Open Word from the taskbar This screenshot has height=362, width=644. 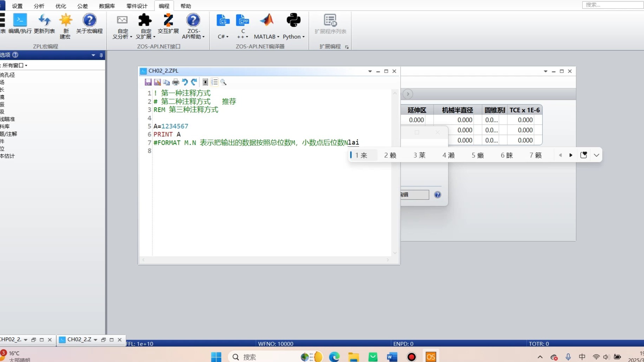point(392,357)
